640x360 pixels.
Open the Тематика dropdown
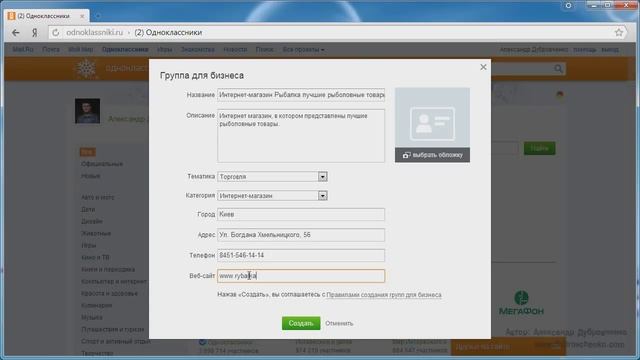pos(272,177)
